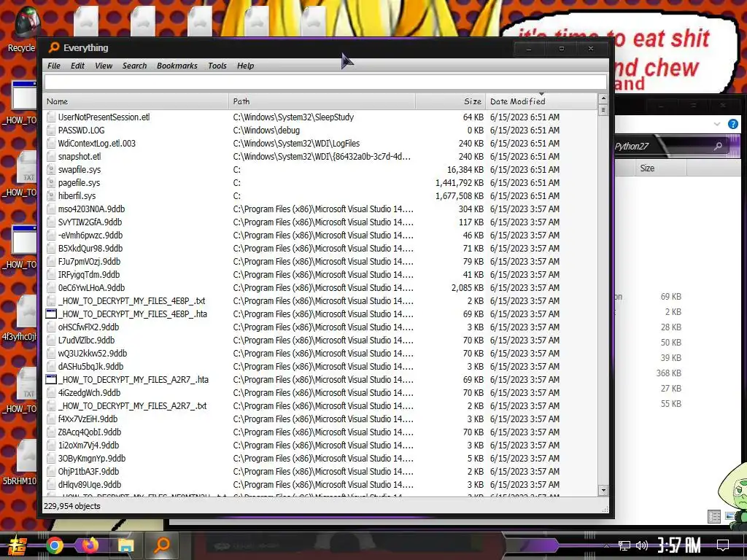
Task: Select the IRFyigqTdm.9ddb file name
Action: pyautogui.click(x=89, y=275)
